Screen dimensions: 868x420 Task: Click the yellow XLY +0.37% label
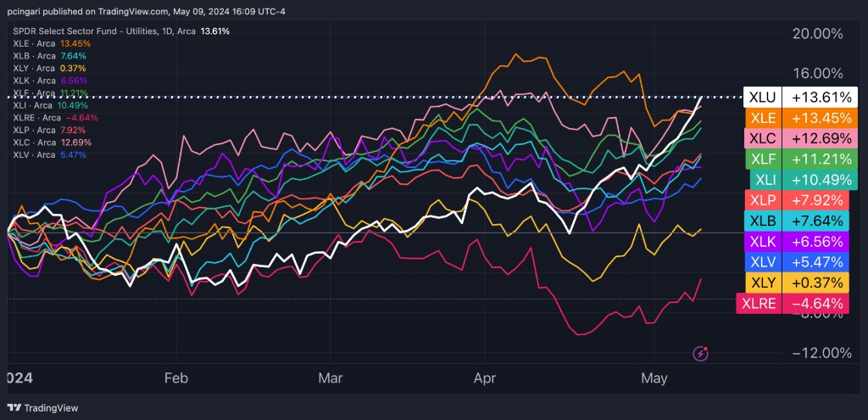794,283
